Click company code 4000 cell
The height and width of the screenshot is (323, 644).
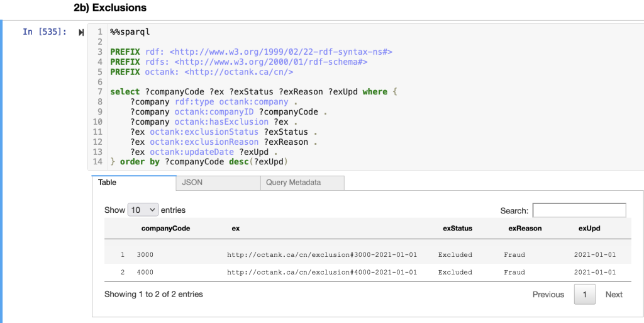coord(145,273)
